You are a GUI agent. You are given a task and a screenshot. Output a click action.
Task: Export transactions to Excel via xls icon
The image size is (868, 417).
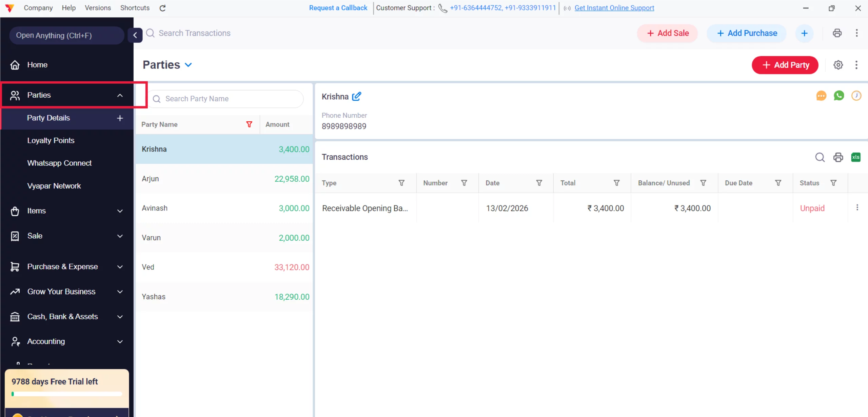pyautogui.click(x=855, y=157)
